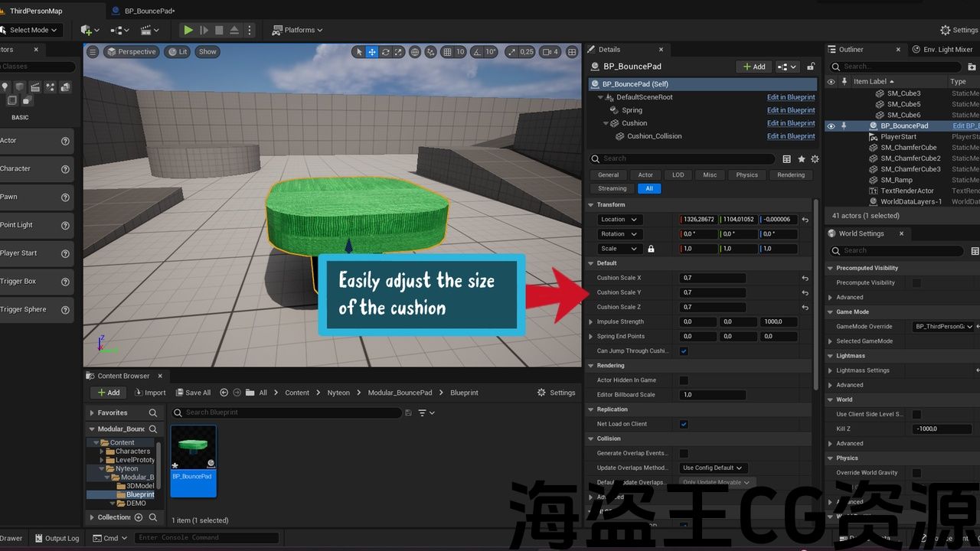Click Save All in Content Browser

click(192, 393)
